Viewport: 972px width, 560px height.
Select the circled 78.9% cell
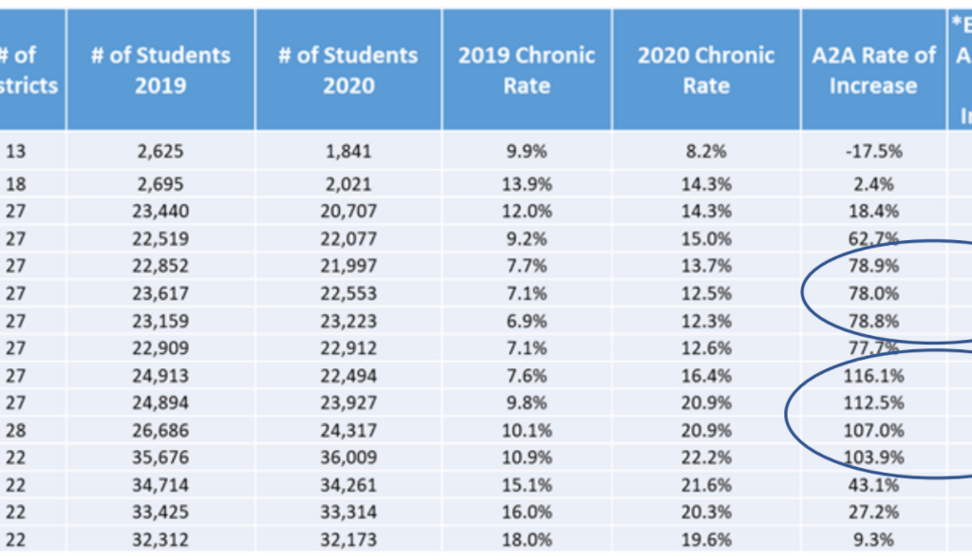click(x=873, y=267)
